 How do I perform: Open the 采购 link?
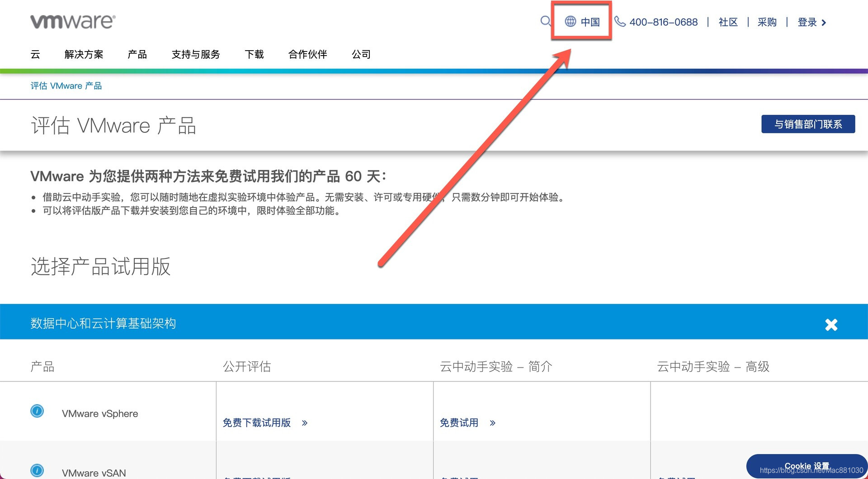click(x=767, y=22)
